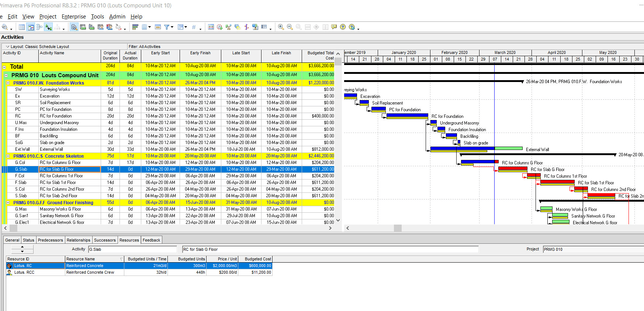Click the Budgeted Units column header

191,259
